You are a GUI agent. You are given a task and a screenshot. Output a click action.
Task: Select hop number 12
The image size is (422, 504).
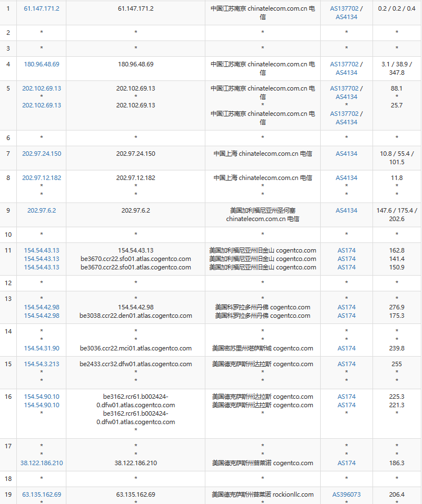click(x=8, y=283)
